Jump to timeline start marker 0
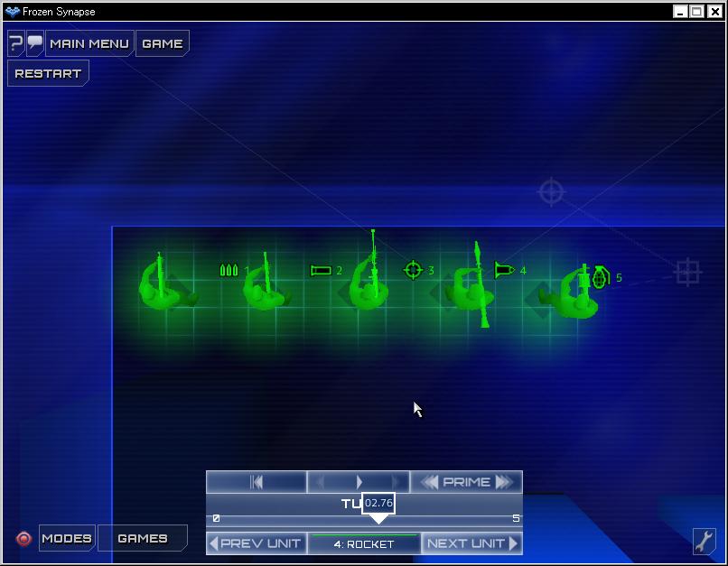 216,518
